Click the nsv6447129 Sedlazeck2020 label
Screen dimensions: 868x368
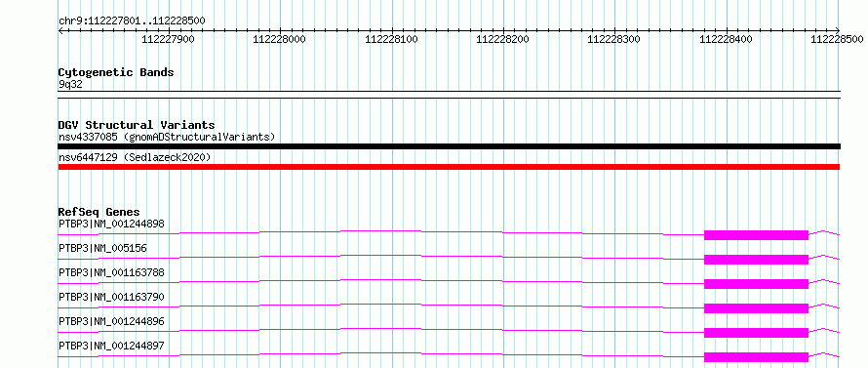click(x=135, y=157)
